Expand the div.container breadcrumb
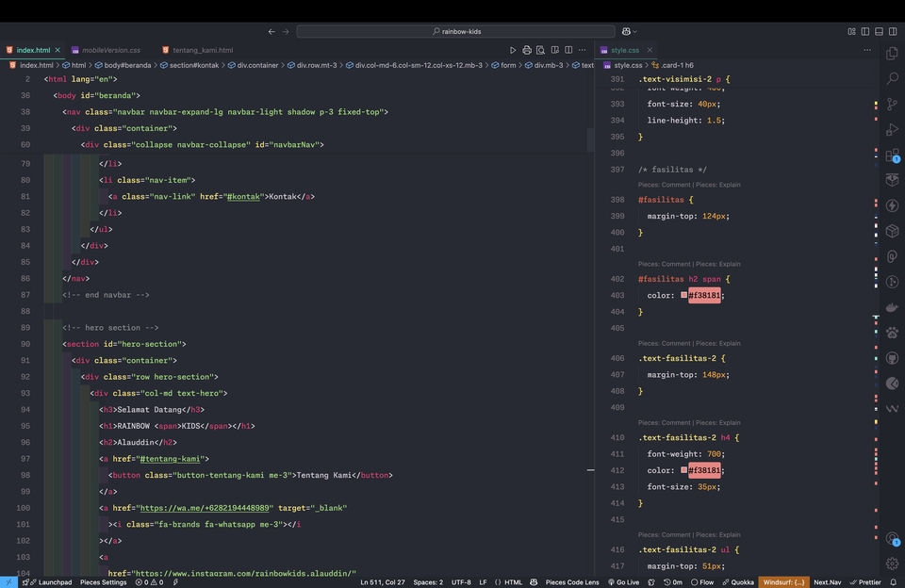The image size is (905, 588). point(253,65)
